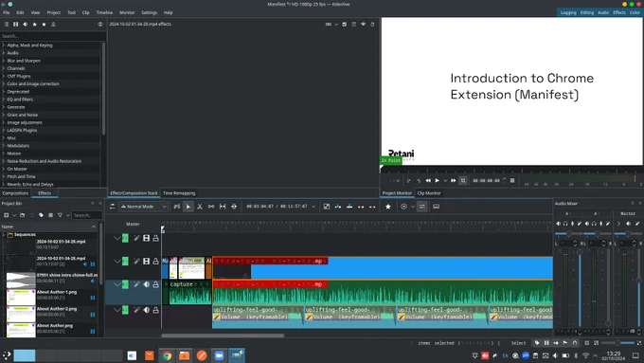Mute the Master channel in Audio Mixer
Viewport: 644px width, 363px height.
628,224
